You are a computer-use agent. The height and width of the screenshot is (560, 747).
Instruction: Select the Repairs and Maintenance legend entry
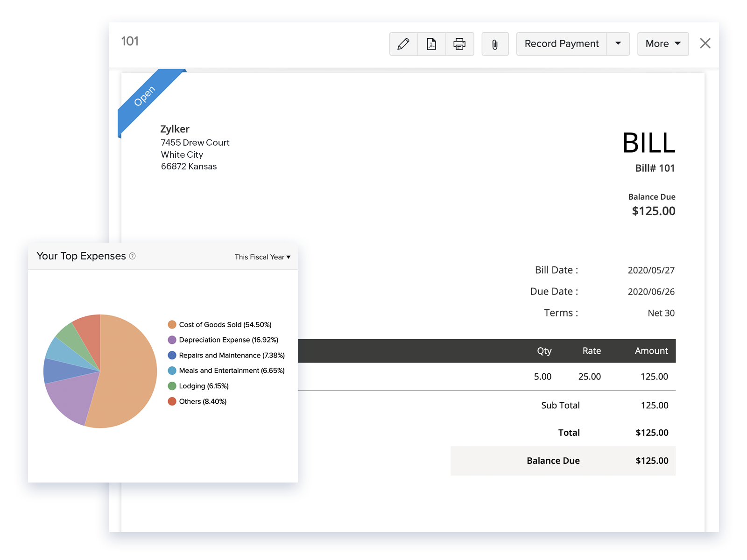(x=232, y=355)
